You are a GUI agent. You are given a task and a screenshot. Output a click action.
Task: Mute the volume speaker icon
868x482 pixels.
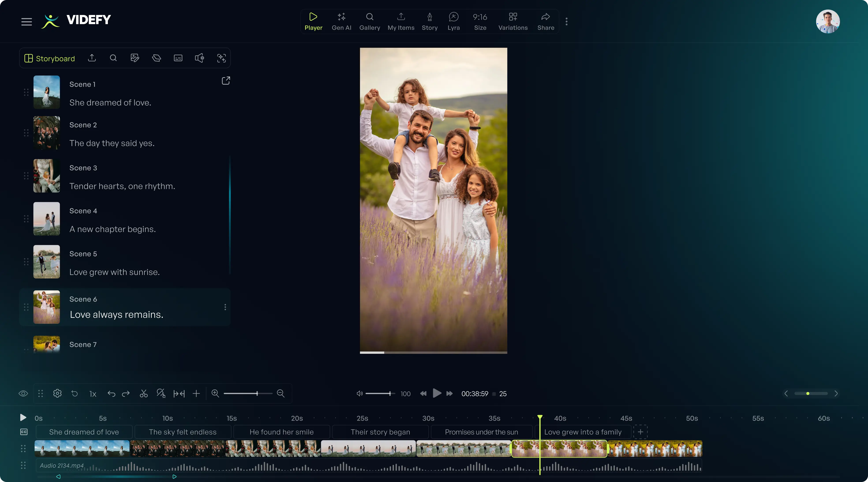359,394
